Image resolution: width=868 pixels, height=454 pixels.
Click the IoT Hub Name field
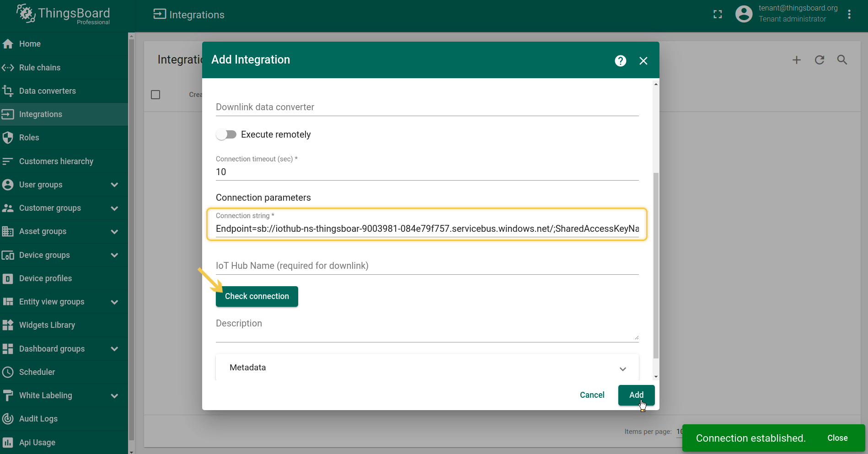coord(427,266)
